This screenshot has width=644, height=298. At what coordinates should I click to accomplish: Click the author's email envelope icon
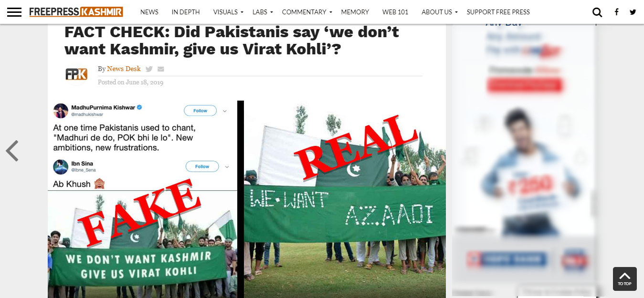coord(161,69)
